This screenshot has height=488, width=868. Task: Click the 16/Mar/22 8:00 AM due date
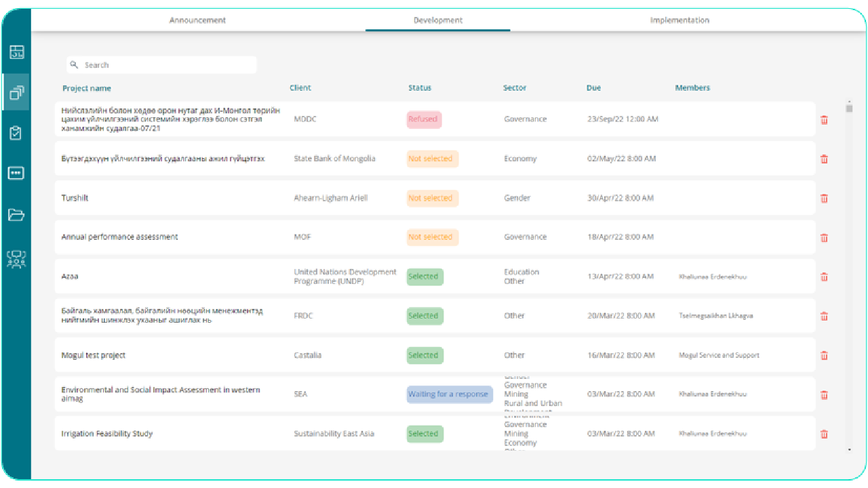pos(620,355)
